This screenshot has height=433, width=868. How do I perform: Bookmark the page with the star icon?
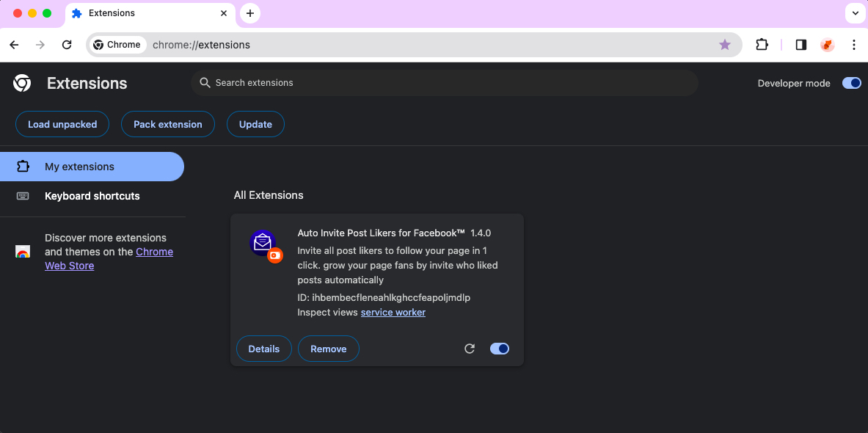(x=725, y=45)
